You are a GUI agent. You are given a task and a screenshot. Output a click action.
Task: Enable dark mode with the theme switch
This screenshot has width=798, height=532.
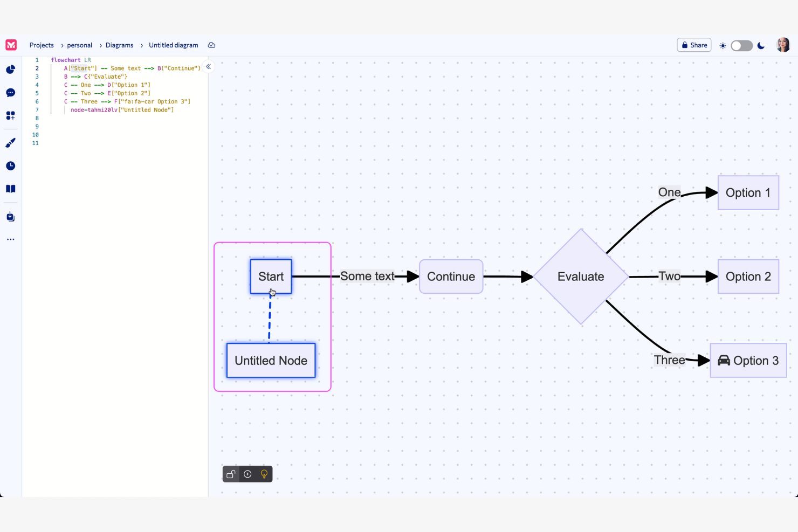pyautogui.click(x=741, y=45)
